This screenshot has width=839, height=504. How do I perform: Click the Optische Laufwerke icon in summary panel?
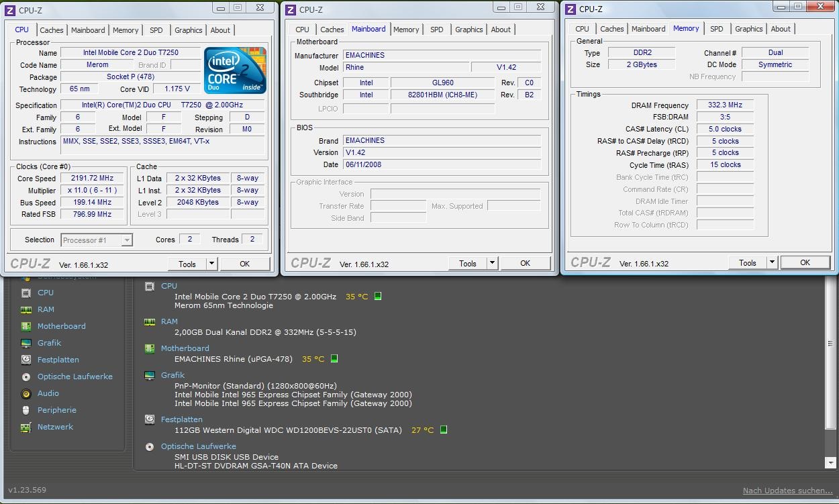click(x=150, y=446)
